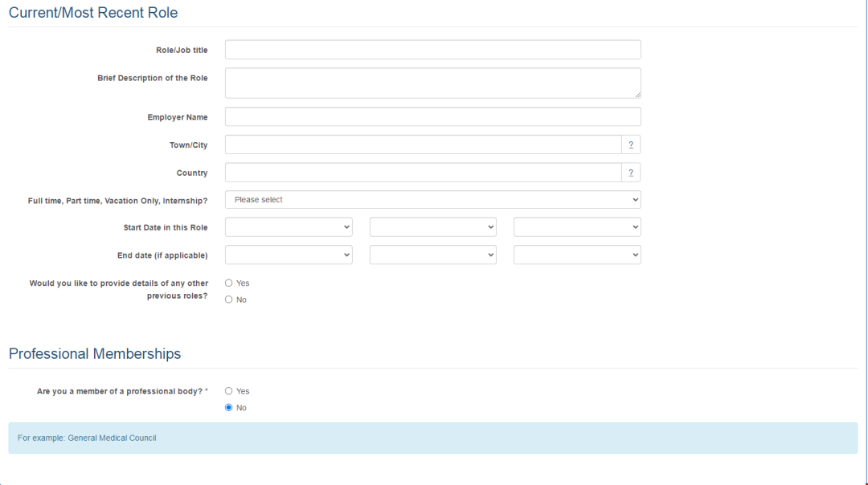Screen dimensions: 868x485
Task: Click into the Country text field
Action: click(x=423, y=173)
